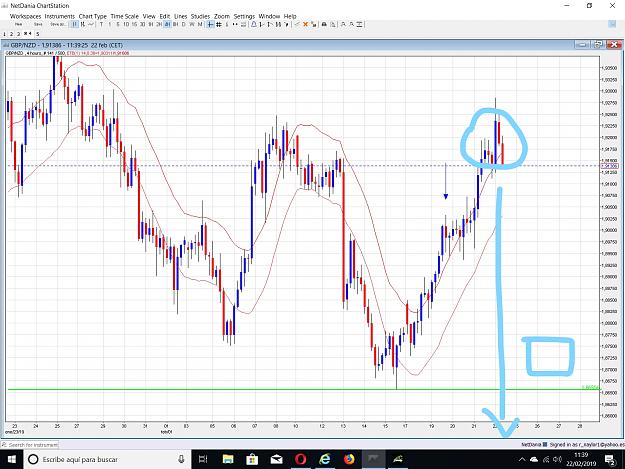Open the Help menu
625x469 pixels.
coord(290,16)
